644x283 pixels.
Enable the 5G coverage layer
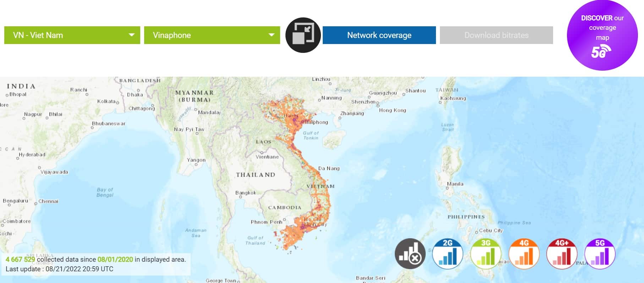(x=600, y=254)
